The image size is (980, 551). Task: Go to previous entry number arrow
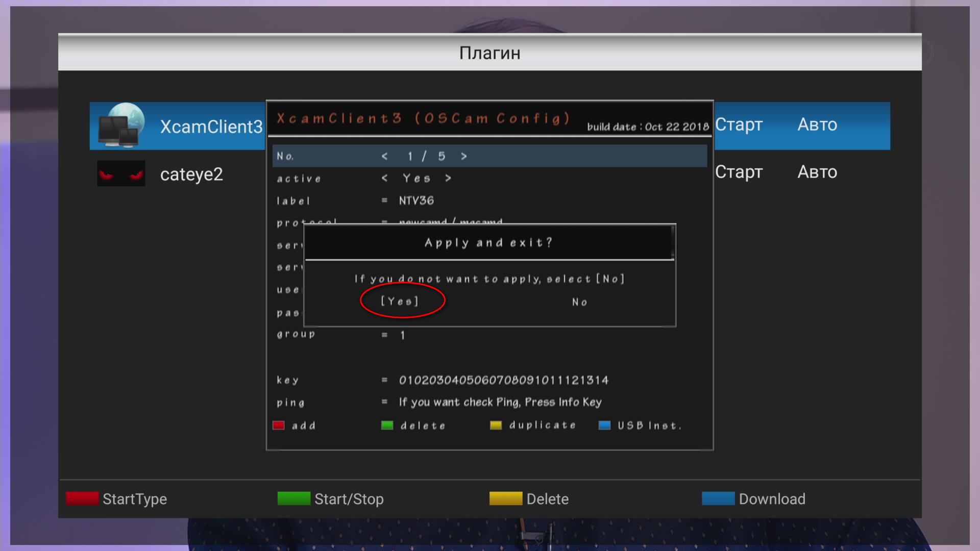(384, 156)
